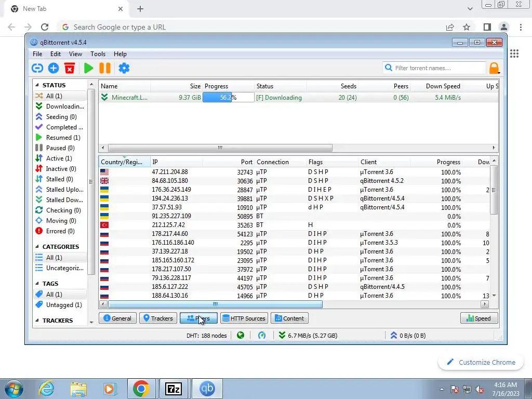Select Inactive (0) filter
This screenshot has height=399, width=532.
[60, 169]
